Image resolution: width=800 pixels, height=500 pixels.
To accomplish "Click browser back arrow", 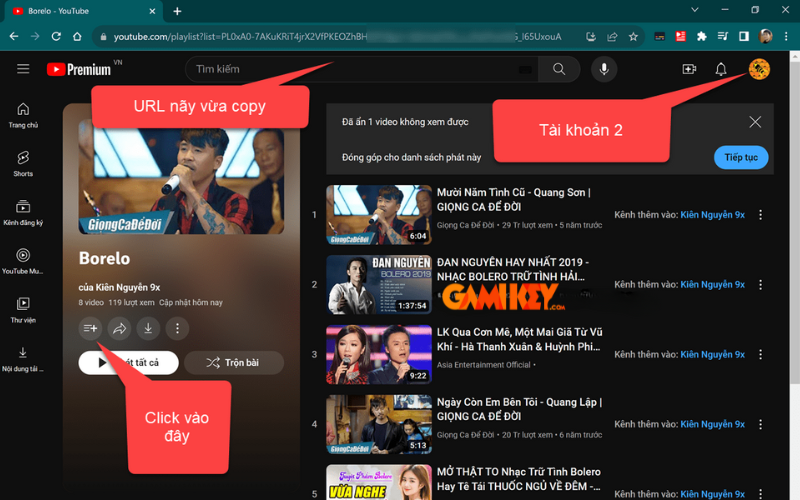I will (x=14, y=37).
